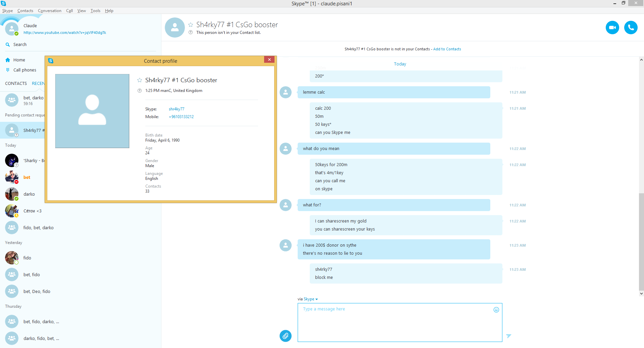Click the Add to Contacts link
Viewport: 644px width, 348px height.
pos(447,49)
